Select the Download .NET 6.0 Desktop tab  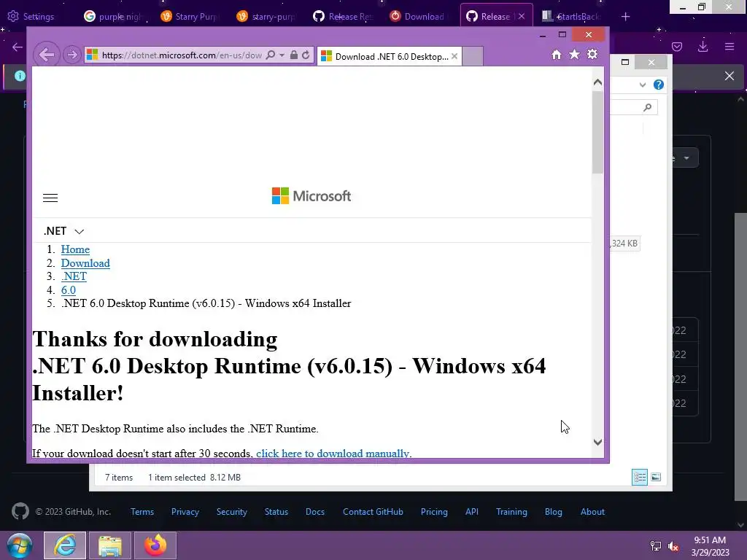[x=389, y=57]
